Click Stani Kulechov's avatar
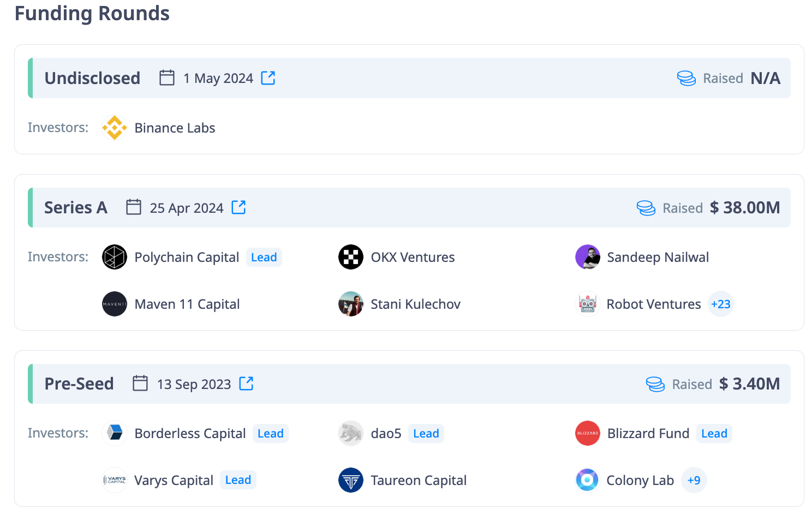The width and height of the screenshot is (812, 515). pyautogui.click(x=351, y=304)
